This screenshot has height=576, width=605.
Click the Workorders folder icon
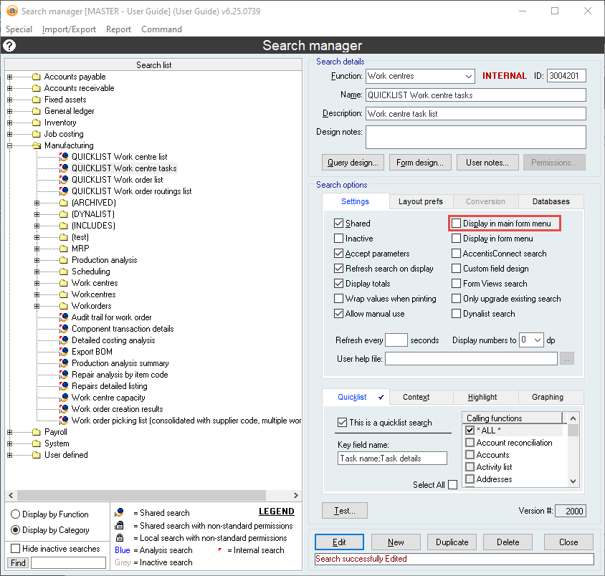click(64, 306)
